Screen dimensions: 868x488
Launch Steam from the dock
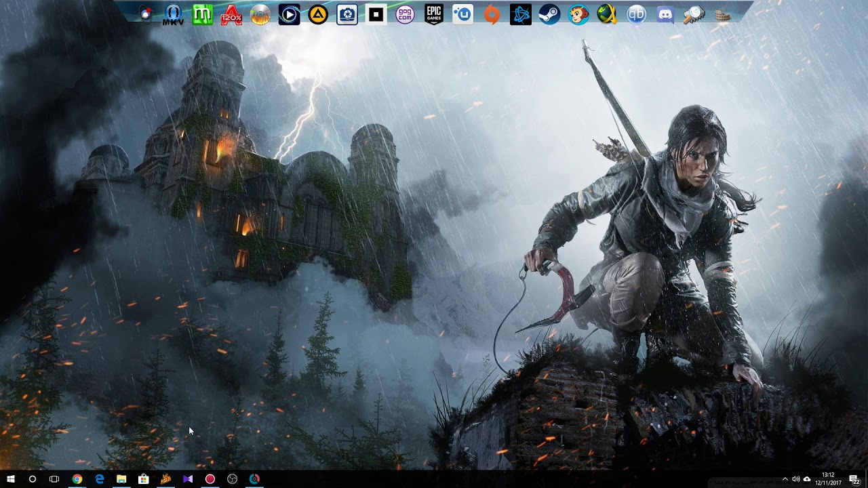tap(549, 14)
